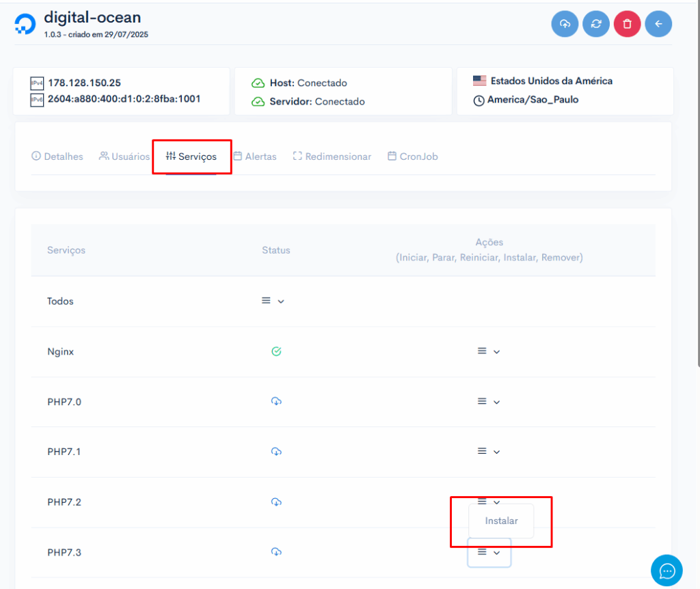700x589 pixels.
Task: Click the Nginx green status check icon
Action: coord(276,352)
